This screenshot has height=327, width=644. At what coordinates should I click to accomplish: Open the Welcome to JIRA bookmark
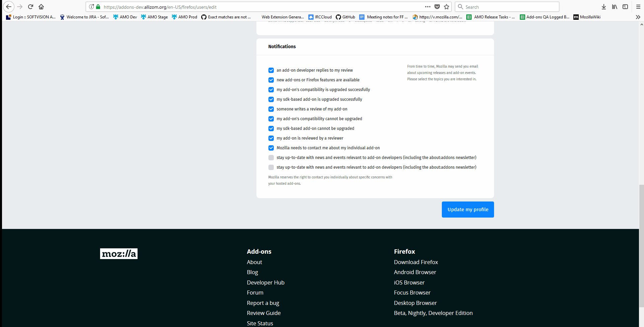pos(84,17)
